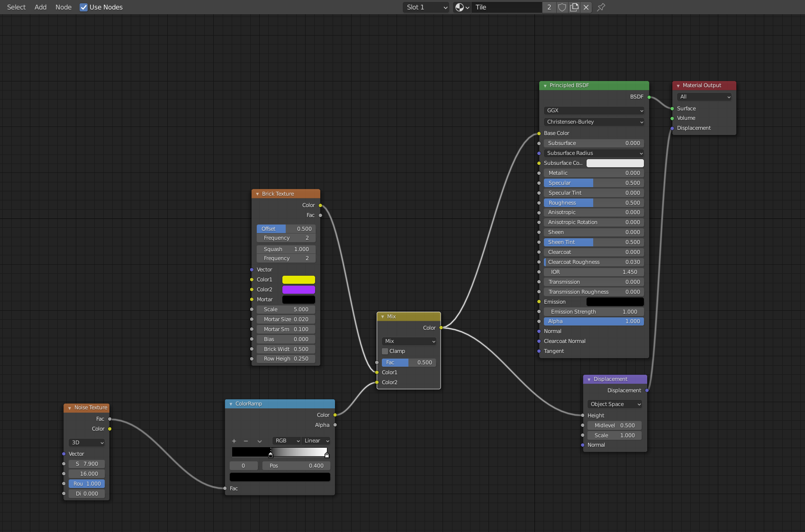Open Mix blend type dropdown
This screenshot has width=805, height=532.
[409, 341]
